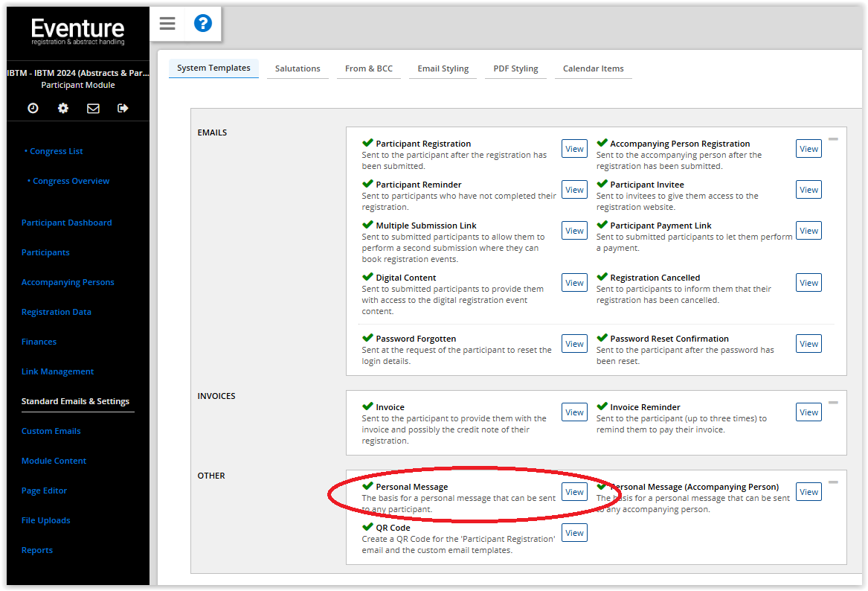View the Invoice template
Viewport: 868px width, 591px height.
575,412
